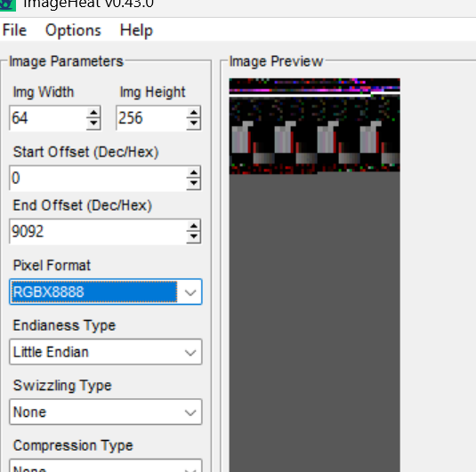The width and height of the screenshot is (476, 472).
Task: Click the Img Height input field
Action: pyautogui.click(x=151, y=118)
